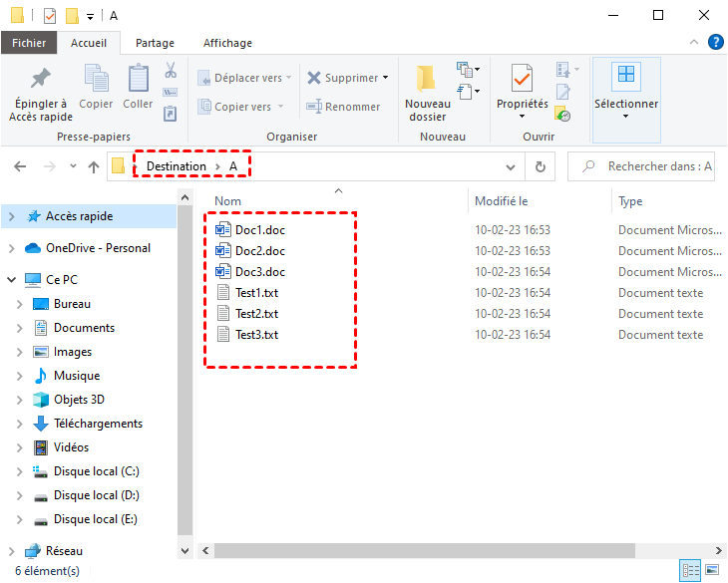Open the Sélectionner dropdown arrow
This screenshot has width=728, height=583.
click(x=626, y=116)
